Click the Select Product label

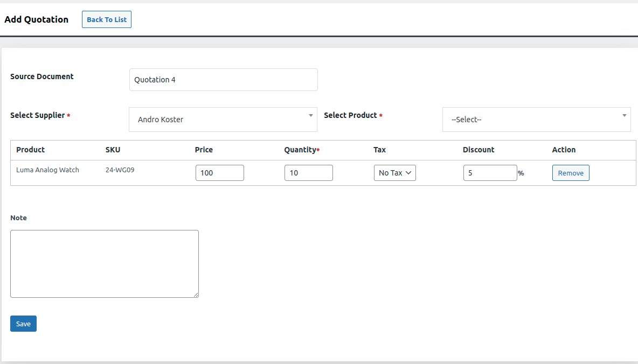click(353, 116)
